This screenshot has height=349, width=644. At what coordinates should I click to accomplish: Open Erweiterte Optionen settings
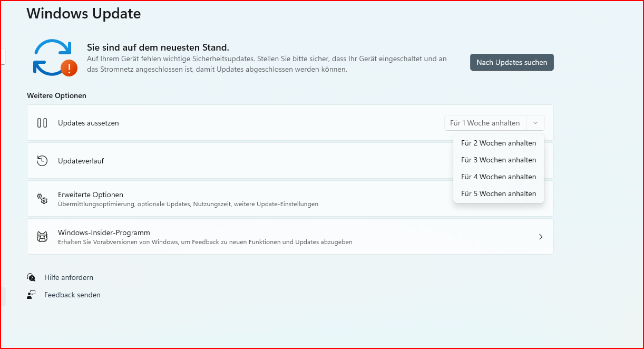(x=290, y=199)
